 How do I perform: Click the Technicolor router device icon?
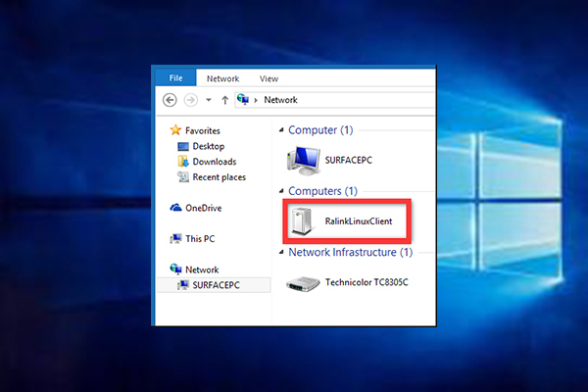point(303,283)
